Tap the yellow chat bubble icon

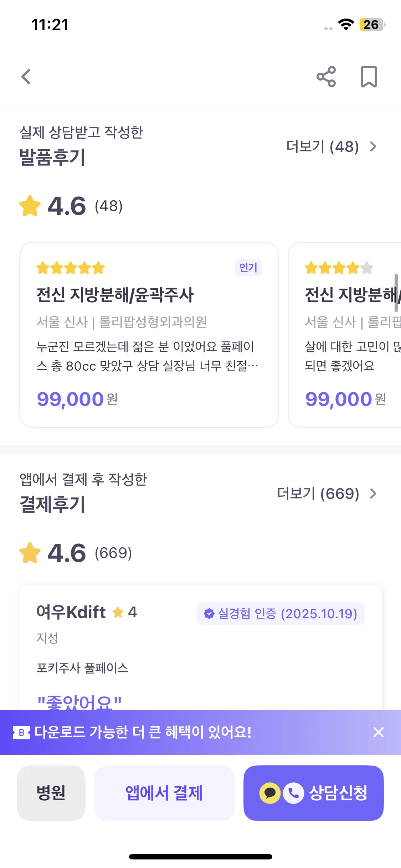tap(270, 793)
